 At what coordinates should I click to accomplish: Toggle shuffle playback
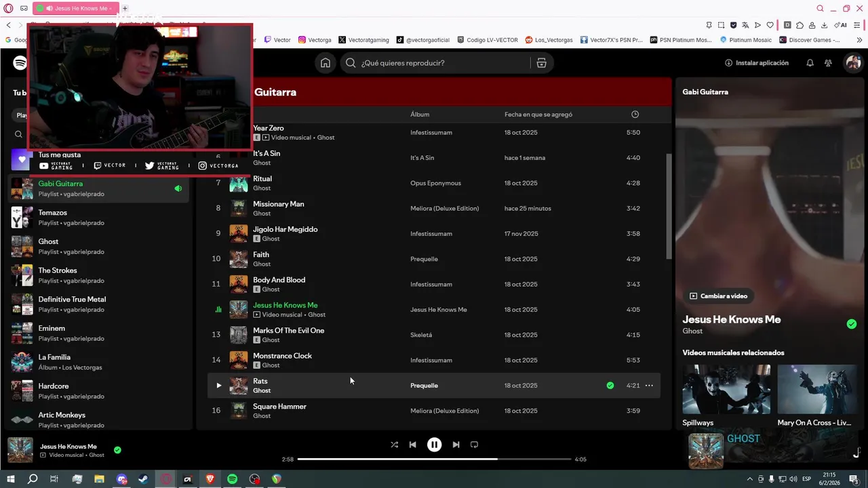(x=394, y=445)
